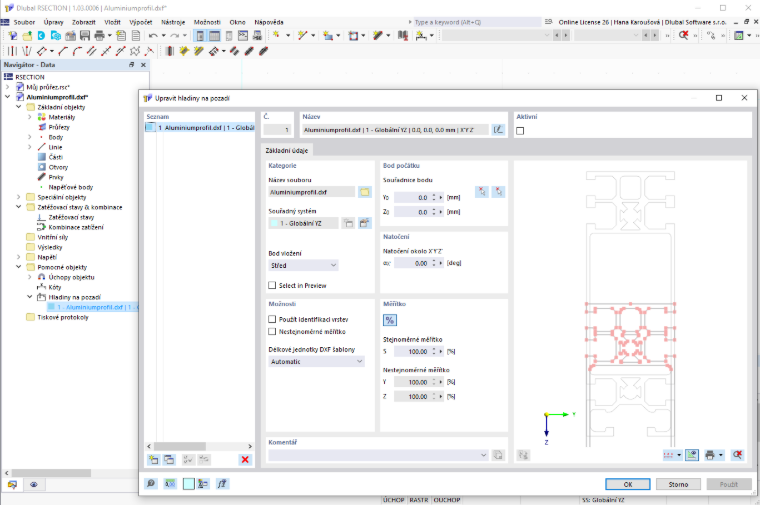Click the OK button
The width and height of the screenshot is (760, 505).
[x=628, y=484]
